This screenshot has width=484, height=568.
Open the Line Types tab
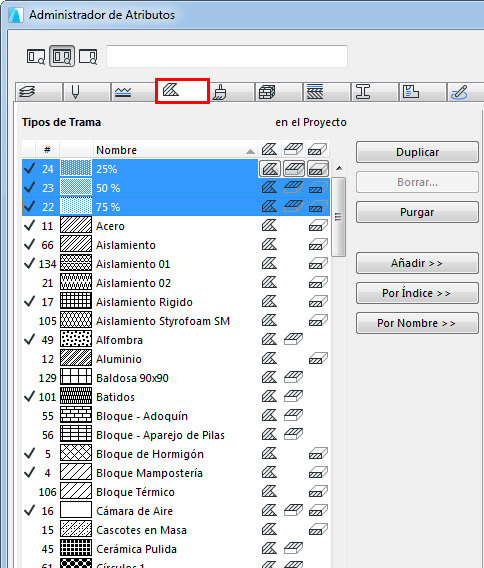(134, 92)
